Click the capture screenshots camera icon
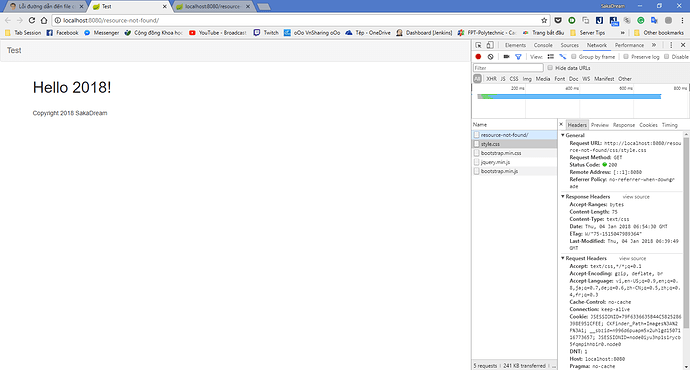This screenshot has height=370, width=690. (506, 57)
